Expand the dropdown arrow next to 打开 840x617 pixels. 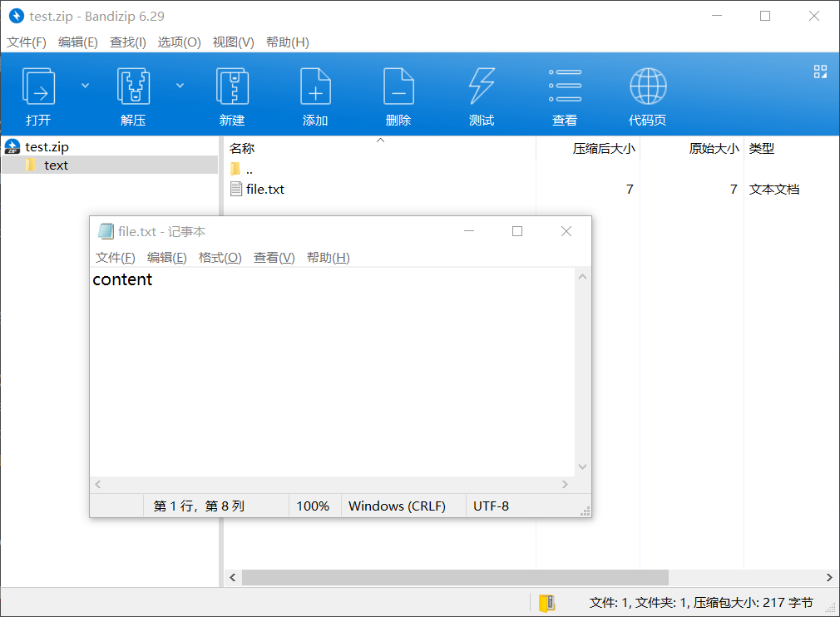(85, 86)
